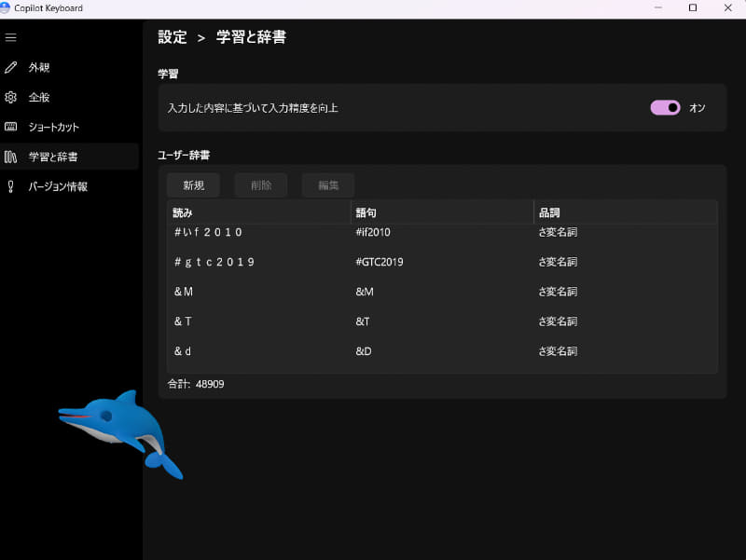Navigate to バージョン情報

click(x=58, y=186)
